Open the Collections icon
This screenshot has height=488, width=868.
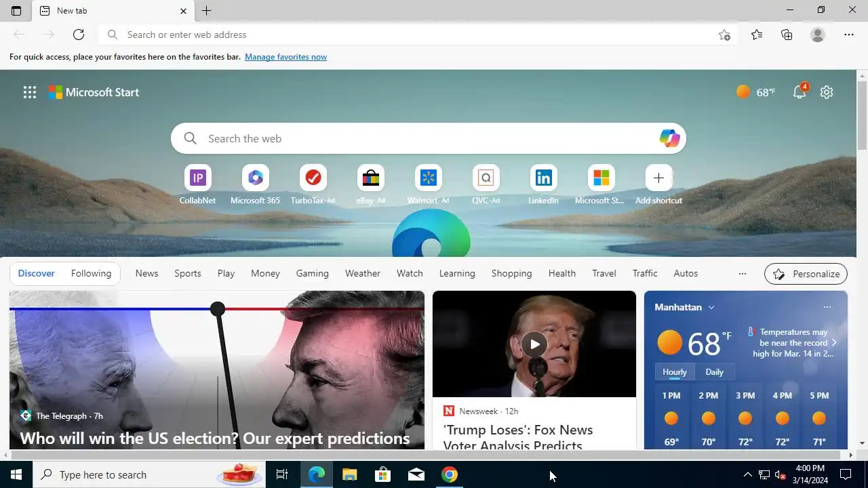tap(787, 35)
